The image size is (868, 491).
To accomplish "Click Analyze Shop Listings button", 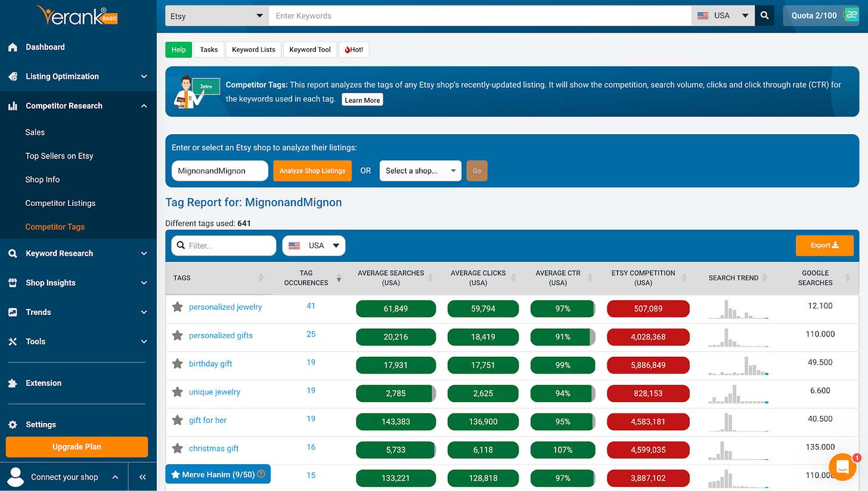I will (312, 171).
